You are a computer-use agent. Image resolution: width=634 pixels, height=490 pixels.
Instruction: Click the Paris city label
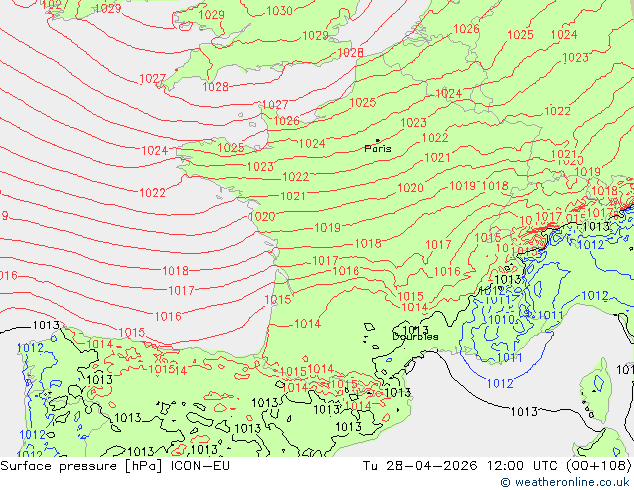[x=378, y=149]
